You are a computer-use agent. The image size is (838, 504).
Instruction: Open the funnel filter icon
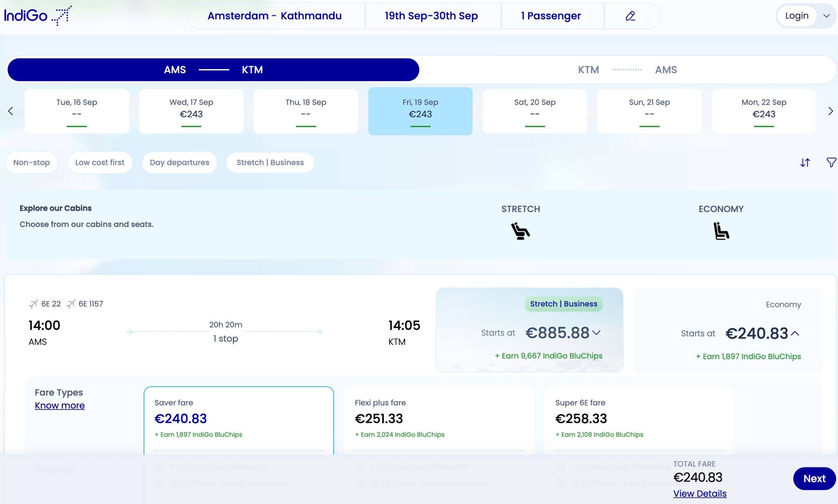coord(831,162)
